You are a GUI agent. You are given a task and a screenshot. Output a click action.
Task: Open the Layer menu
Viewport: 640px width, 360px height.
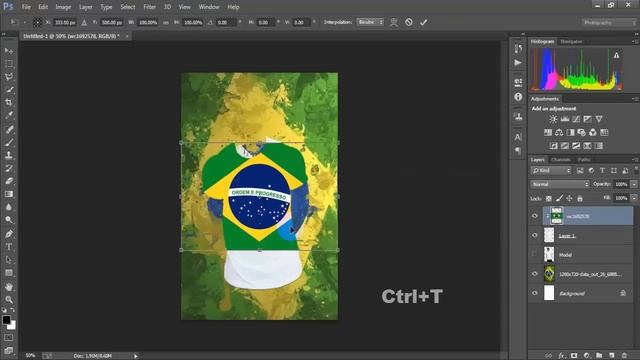pyautogui.click(x=85, y=7)
